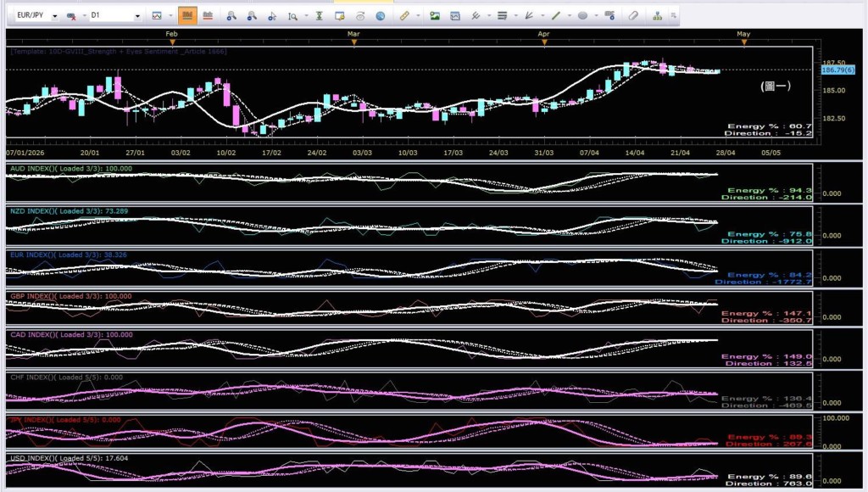Select the cursor pointer tool
The image size is (868, 492).
[x=272, y=15]
